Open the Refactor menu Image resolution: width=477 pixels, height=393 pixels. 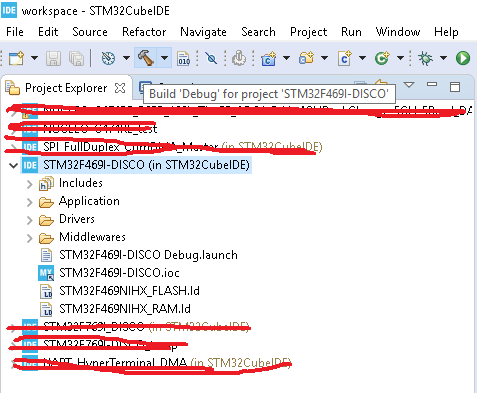click(144, 32)
